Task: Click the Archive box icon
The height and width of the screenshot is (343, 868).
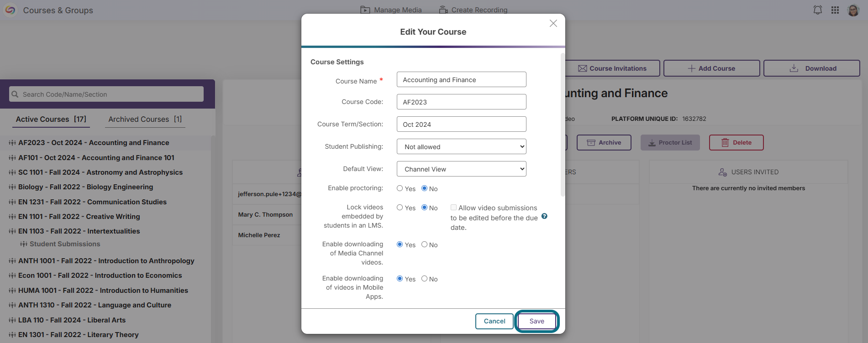Action: (x=591, y=143)
